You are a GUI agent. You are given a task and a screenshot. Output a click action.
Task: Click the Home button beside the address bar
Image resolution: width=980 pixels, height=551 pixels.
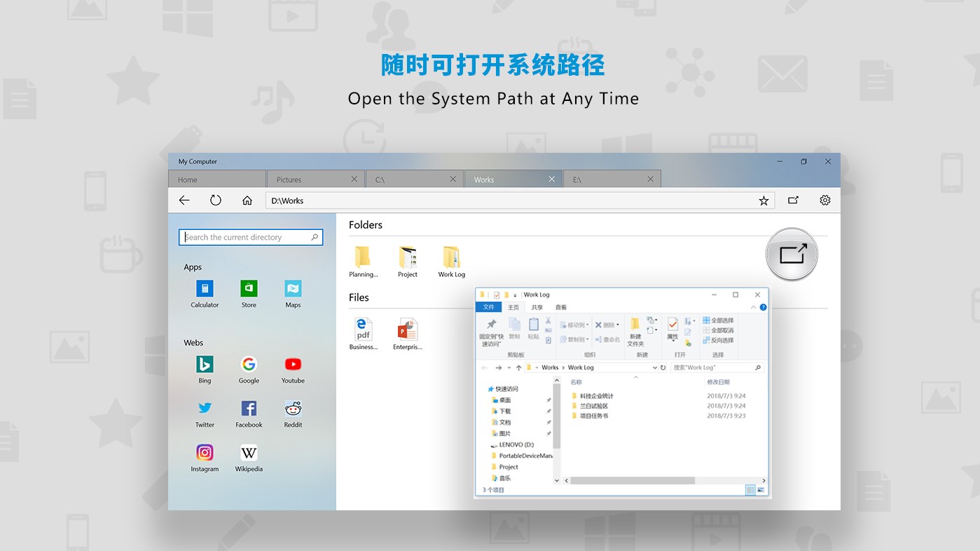point(247,200)
